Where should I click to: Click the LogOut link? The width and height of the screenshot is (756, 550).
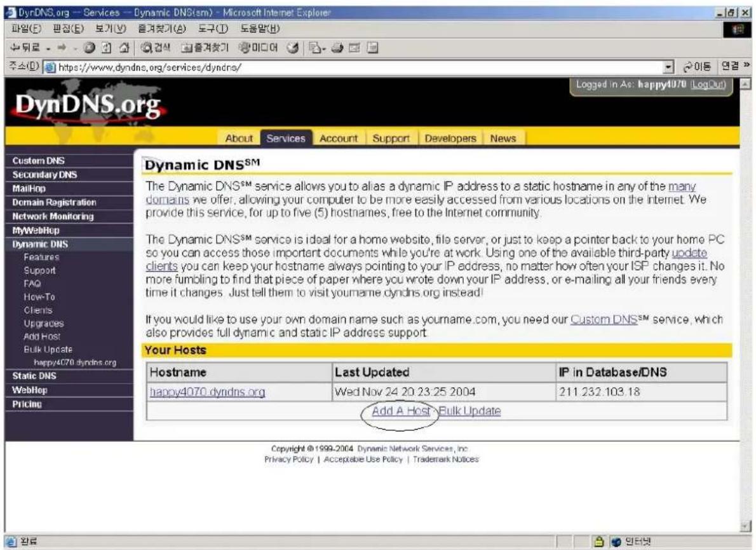pos(708,85)
